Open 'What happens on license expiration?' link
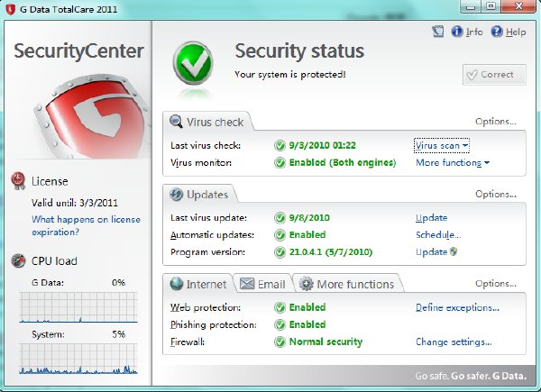This screenshot has width=541, height=392. 86,225
